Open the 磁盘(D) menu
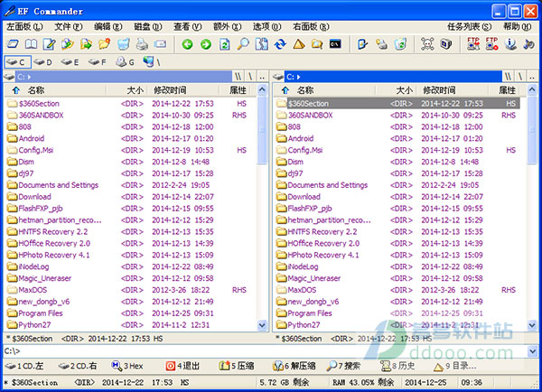 [148, 26]
